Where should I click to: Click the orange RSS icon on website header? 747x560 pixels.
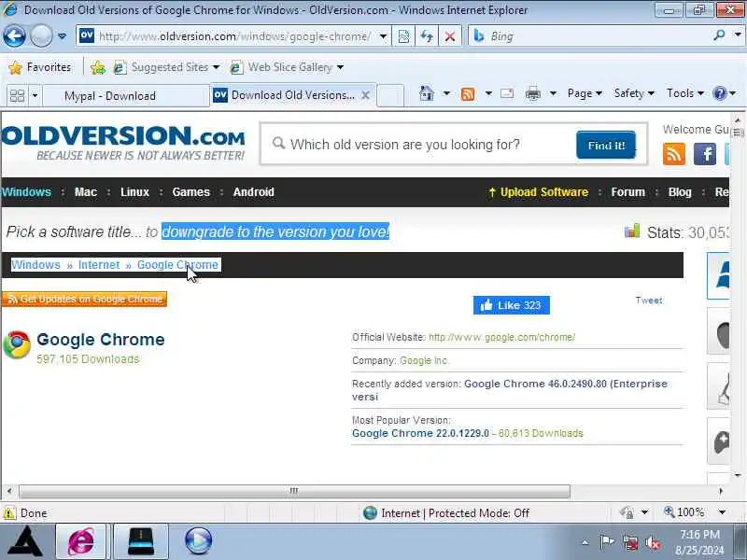(x=673, y=154)
